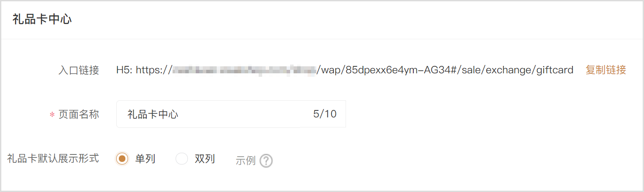
Task: Click the 礼品卡中心 page heading
Action: click(42, 19)
